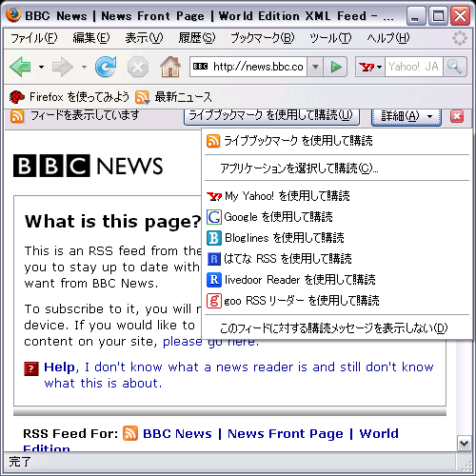Open the Firefox を使ってみよう bookmark
The width and height of the screenshot is (476, 476).
pos(69,97)
